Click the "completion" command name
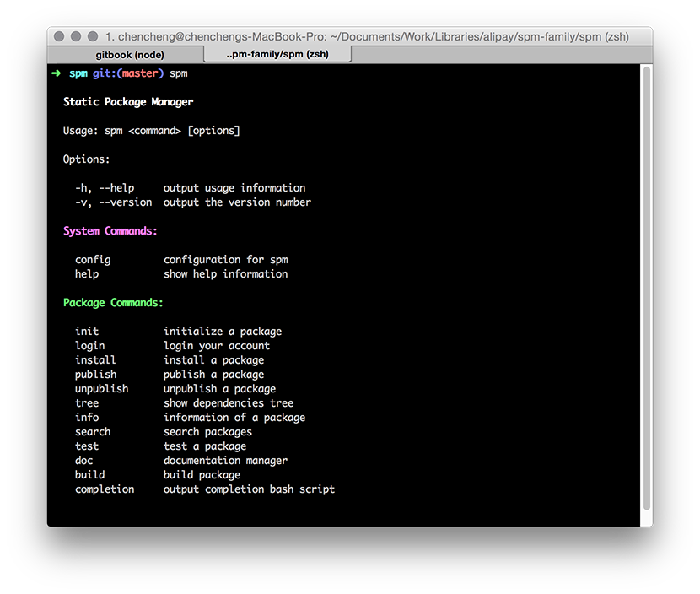Image resolution: width=700 pixels, height=594 pixels. 105,489
